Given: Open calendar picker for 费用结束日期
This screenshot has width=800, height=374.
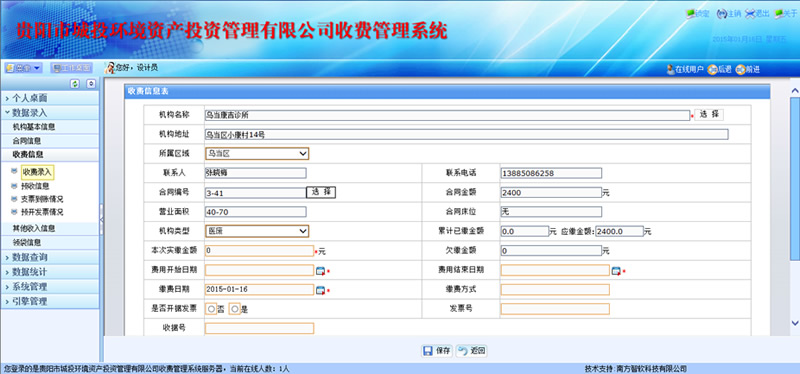Looking at the screenshot, I should pyautogui.click(x=616, y=271).
